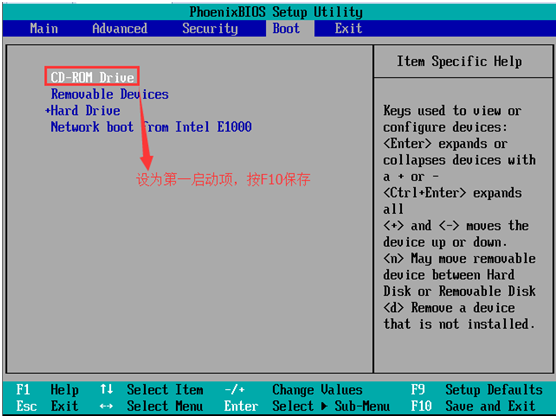Click F9 Setup Defaults
558x418 pixels.
(x=477, y=390)
